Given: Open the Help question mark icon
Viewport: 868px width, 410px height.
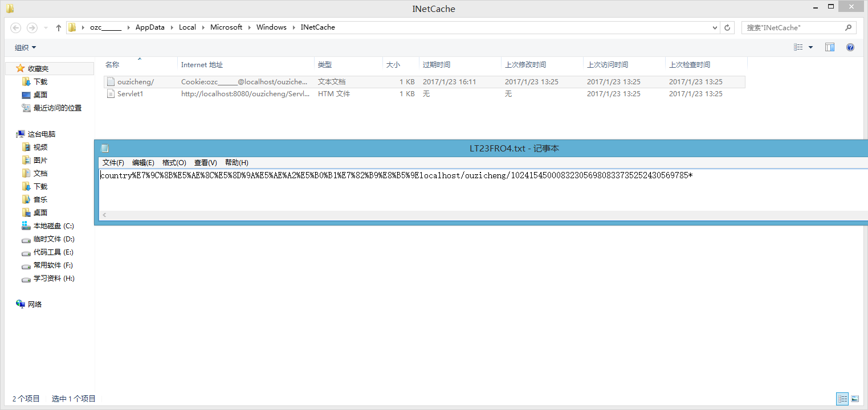Looking at the screenshot, I should tap(850, 47).
